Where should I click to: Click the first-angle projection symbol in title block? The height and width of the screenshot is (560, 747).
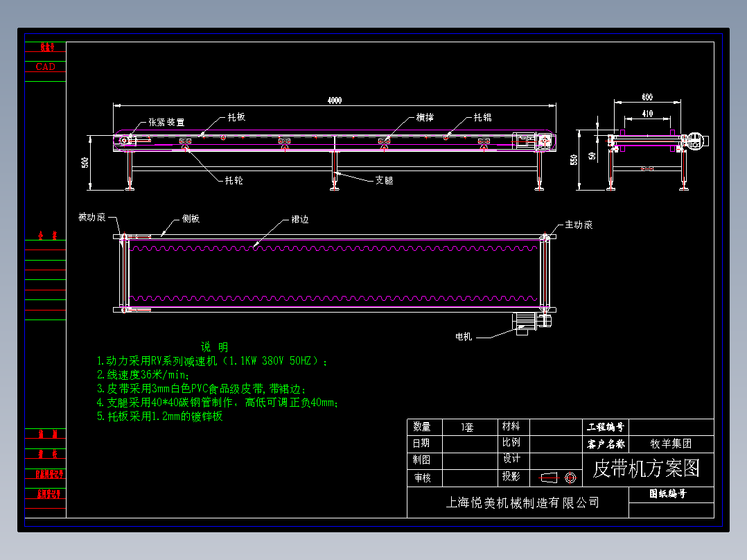pos(557,478)
